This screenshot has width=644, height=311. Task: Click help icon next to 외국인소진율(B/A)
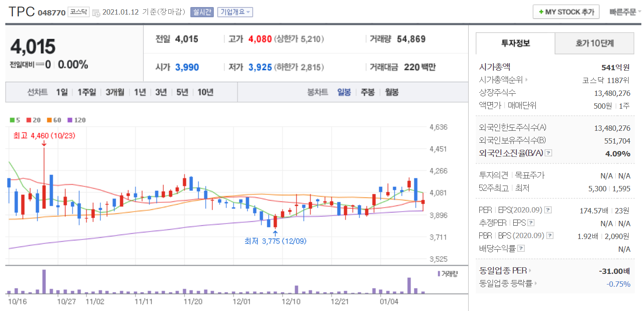549,153
